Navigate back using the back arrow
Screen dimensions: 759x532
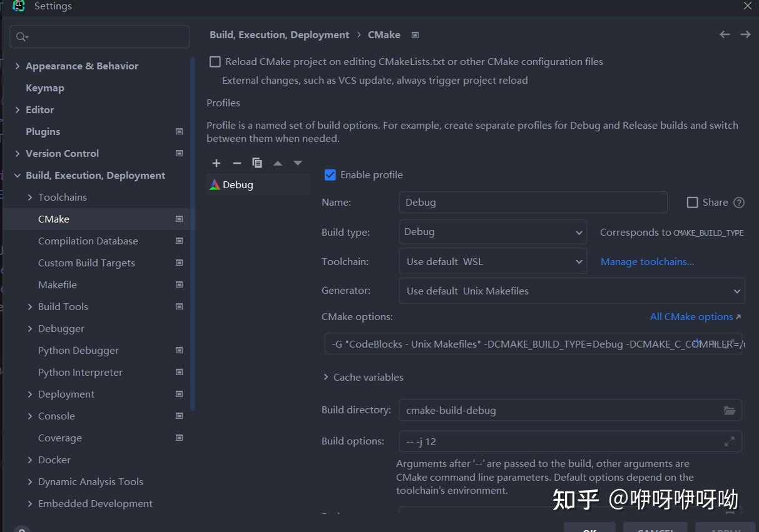[724, 34]
